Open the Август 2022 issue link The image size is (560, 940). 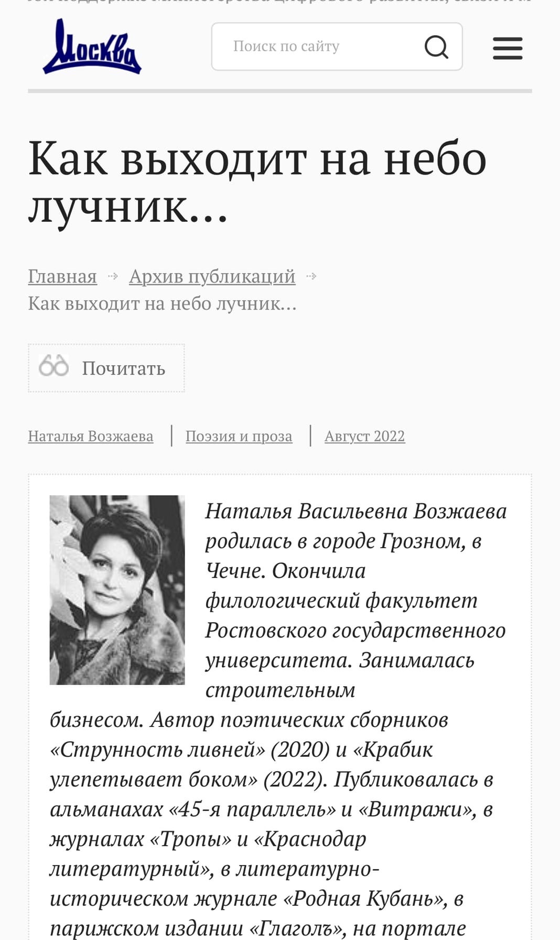coord(365,436)
